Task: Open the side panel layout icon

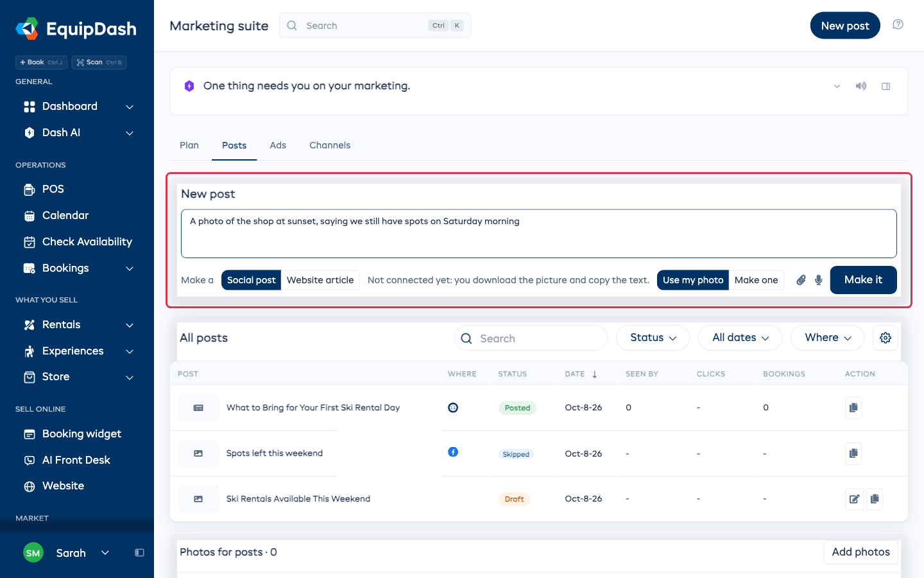Action: pos(886,86)
